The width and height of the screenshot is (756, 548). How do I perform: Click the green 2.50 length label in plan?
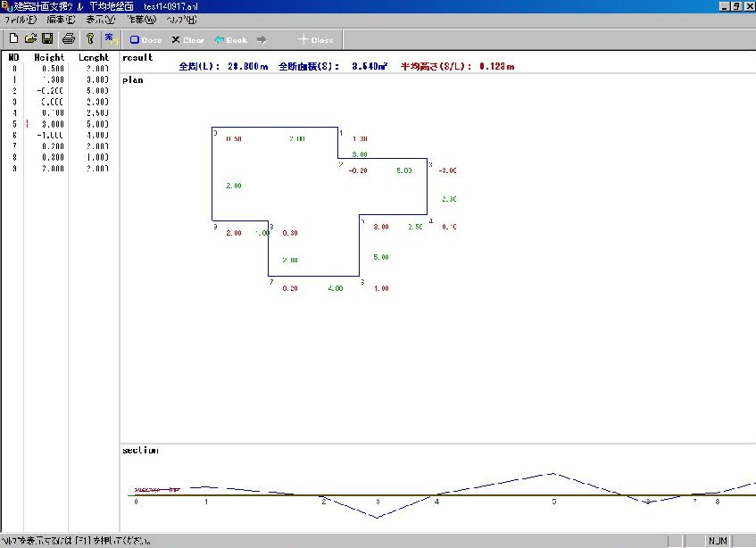pos(415,227)
